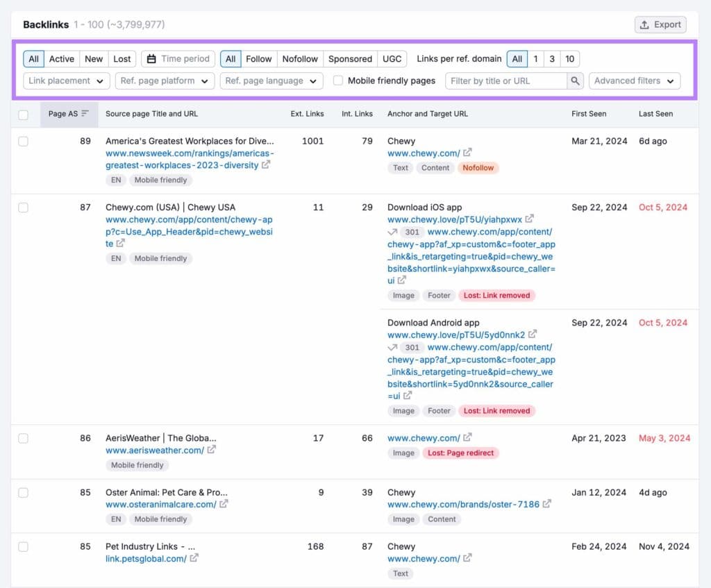
Task: Switch to the Lost backlinks tab
Action: 122,59
